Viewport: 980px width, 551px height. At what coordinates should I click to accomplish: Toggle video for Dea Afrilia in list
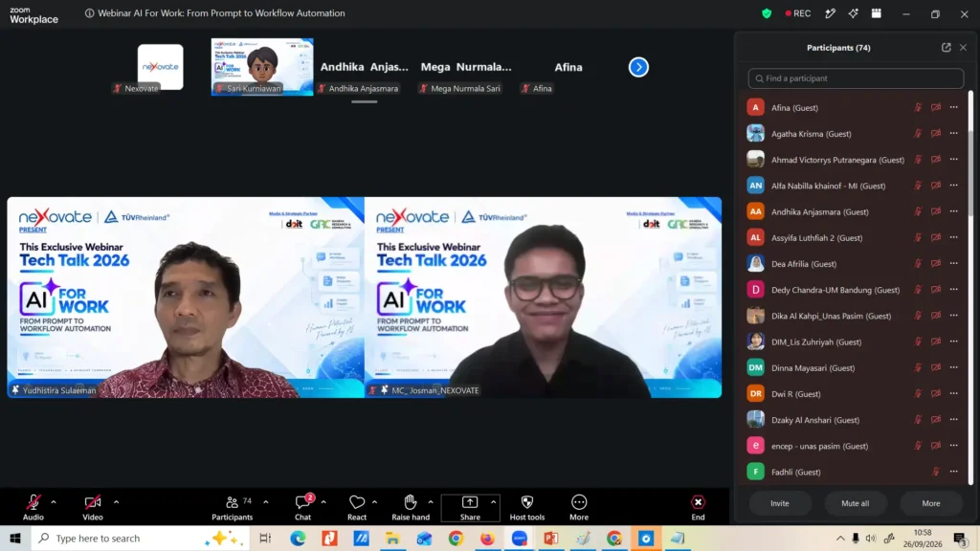click(x=936, y=264)
